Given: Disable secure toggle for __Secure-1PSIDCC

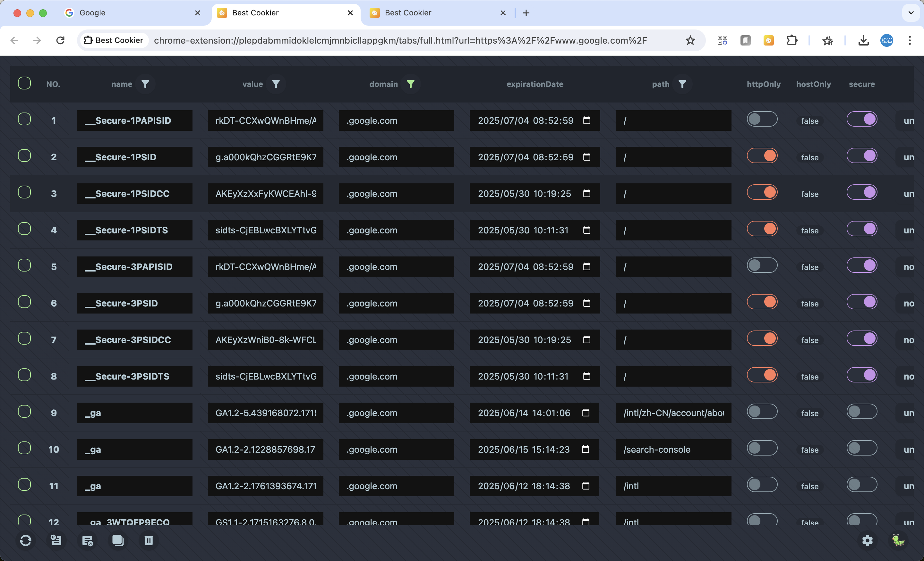Looking at the screenshot, I should tap(861, 193).
